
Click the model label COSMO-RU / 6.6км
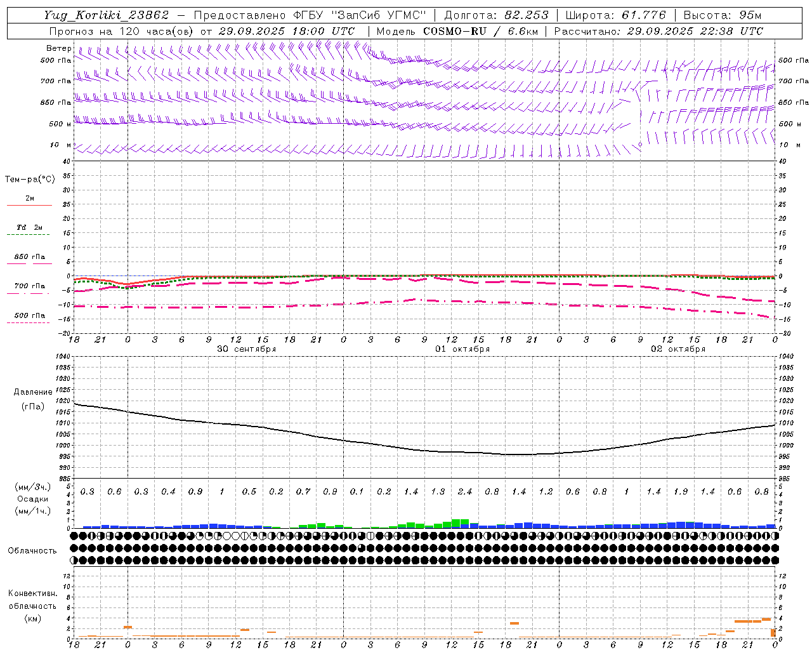pos(481,31)
